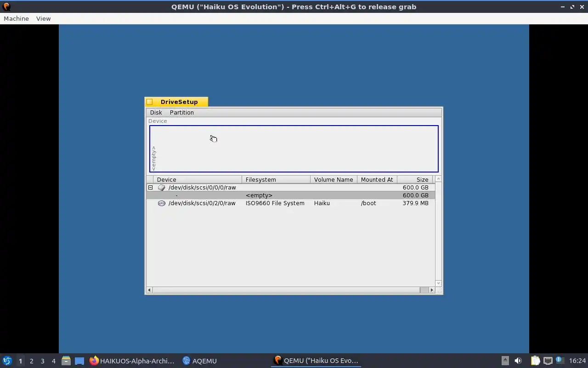Click the DriveSetup window resize corner
This screenshot has width=588, height=368.
tap(439, 290)
